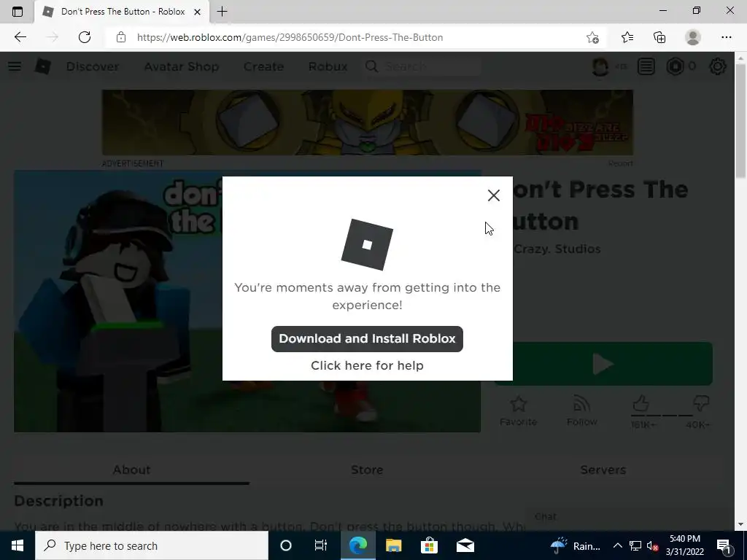Screen dimensions: 747x560
Task: Open the Create page
Action: click(263, 66)
